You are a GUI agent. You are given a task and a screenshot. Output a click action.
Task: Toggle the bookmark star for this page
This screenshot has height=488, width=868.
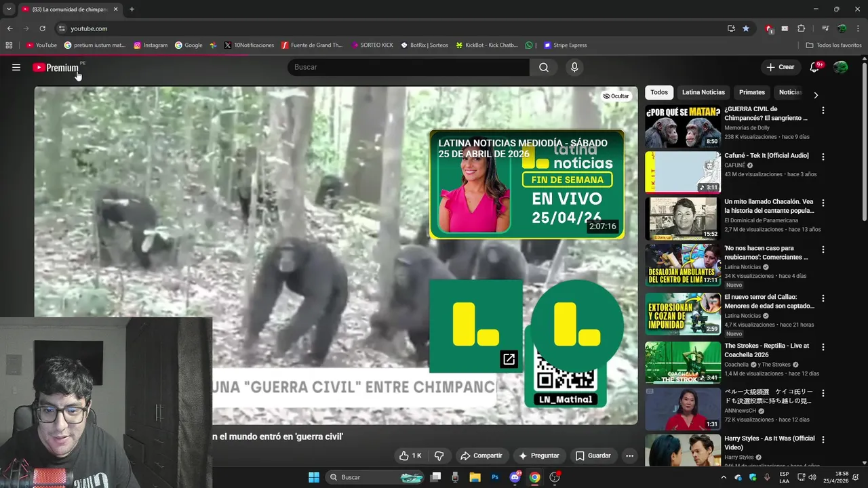pyautogui.click(x=746, y=28)
